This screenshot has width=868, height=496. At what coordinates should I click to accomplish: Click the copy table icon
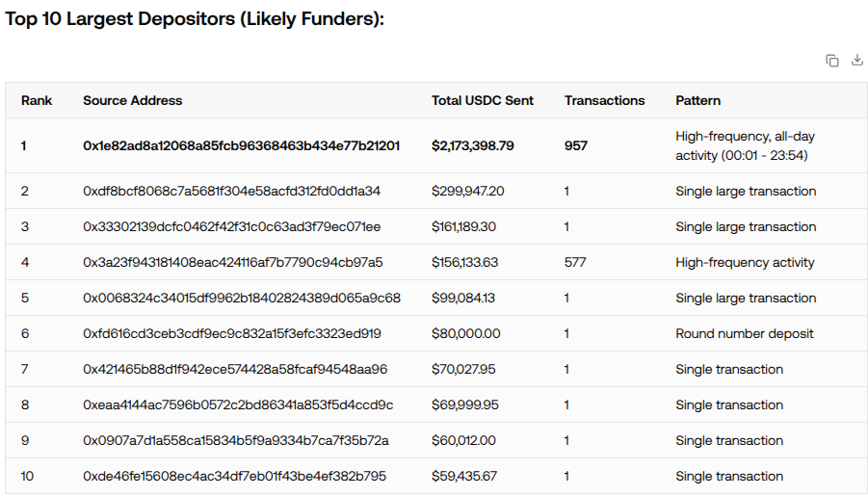[x=832, y=61]
